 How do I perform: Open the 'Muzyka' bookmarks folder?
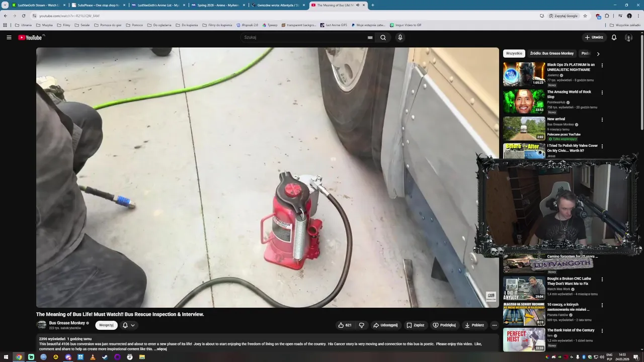pos(44,25)
